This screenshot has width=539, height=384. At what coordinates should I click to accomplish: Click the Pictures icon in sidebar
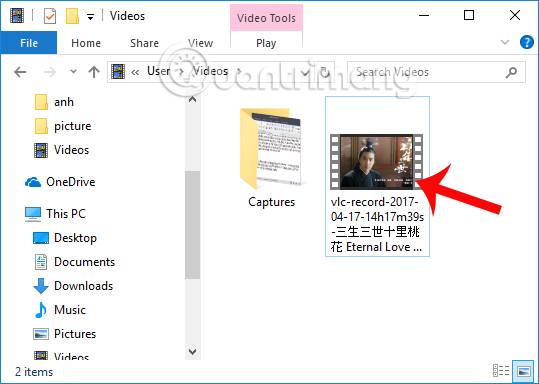41,334
